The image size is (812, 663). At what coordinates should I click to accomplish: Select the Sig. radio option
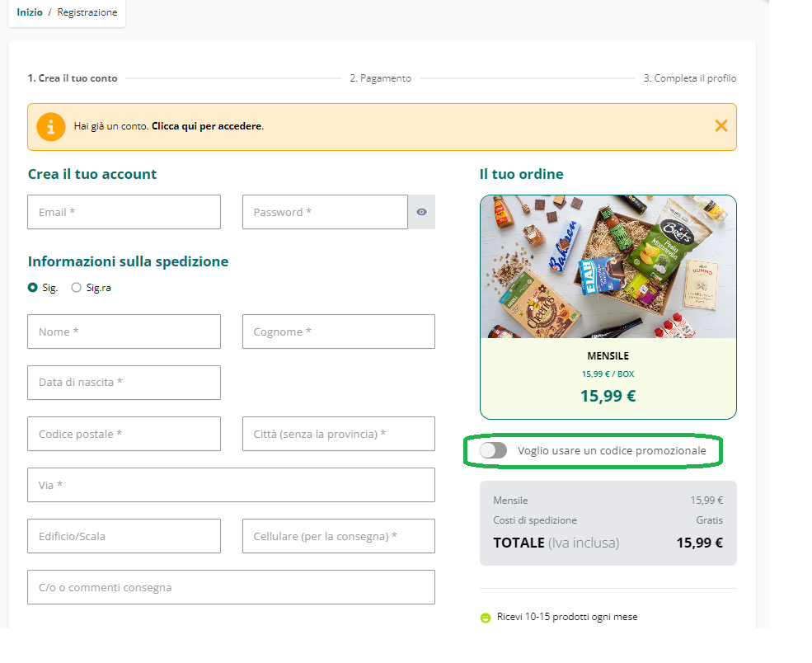tap(33, 288)
